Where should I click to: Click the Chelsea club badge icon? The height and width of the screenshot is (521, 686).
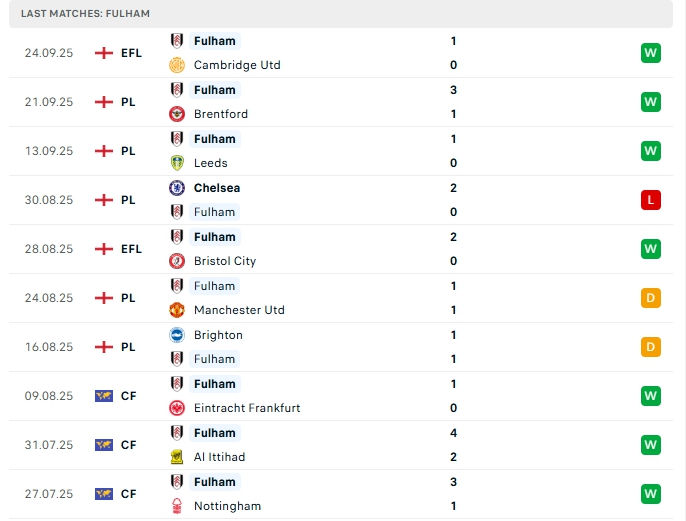tap(177, 188)
